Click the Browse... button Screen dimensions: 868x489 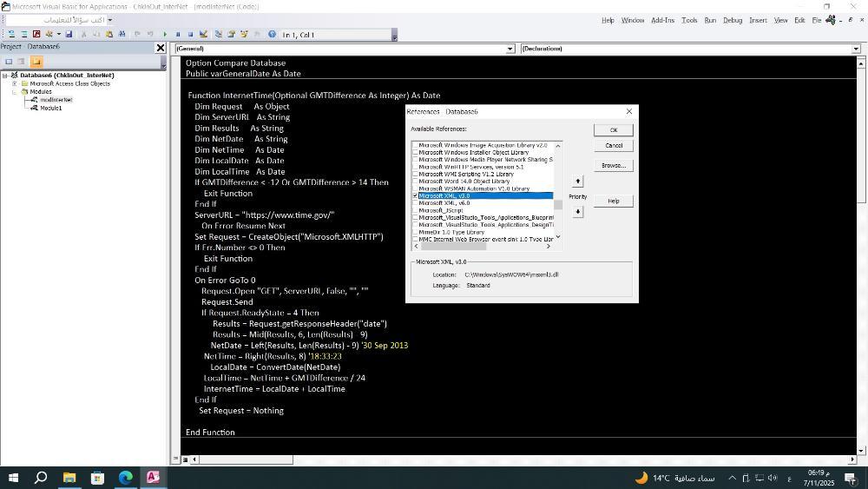click(x=613, y=165)
